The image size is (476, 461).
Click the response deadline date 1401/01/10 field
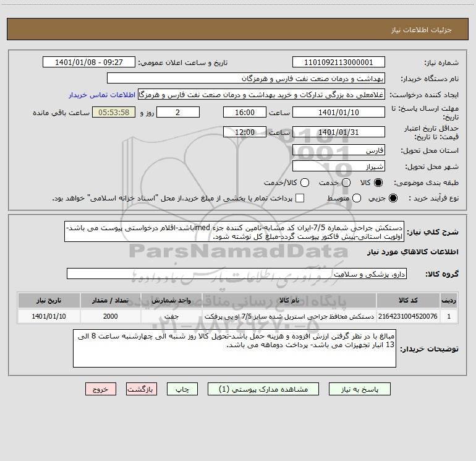pyautogui.click(x=339, y=112)
